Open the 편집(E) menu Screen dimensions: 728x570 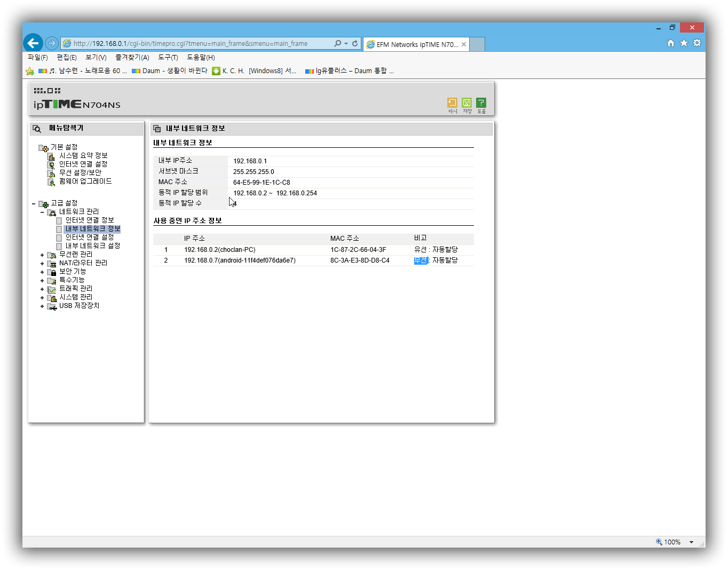[x=67, y=57]
